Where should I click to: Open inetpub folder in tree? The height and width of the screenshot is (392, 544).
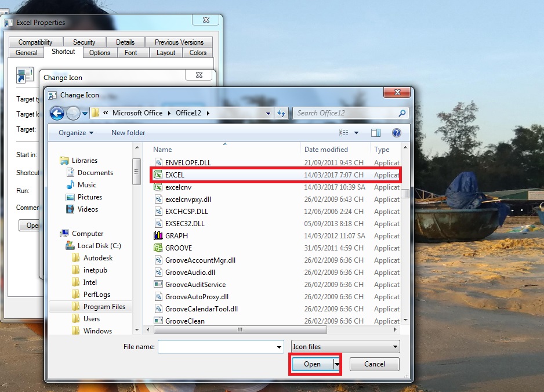click(95, 270)
